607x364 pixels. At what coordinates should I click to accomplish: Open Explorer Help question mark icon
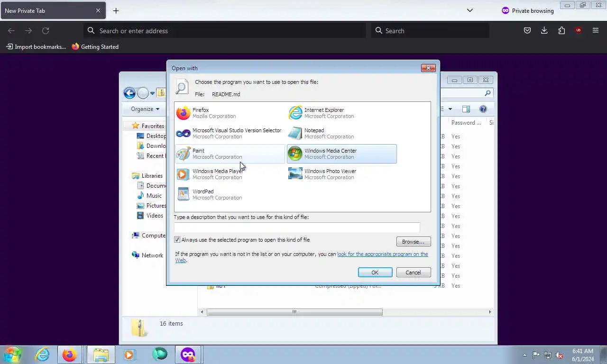point(483,109)
